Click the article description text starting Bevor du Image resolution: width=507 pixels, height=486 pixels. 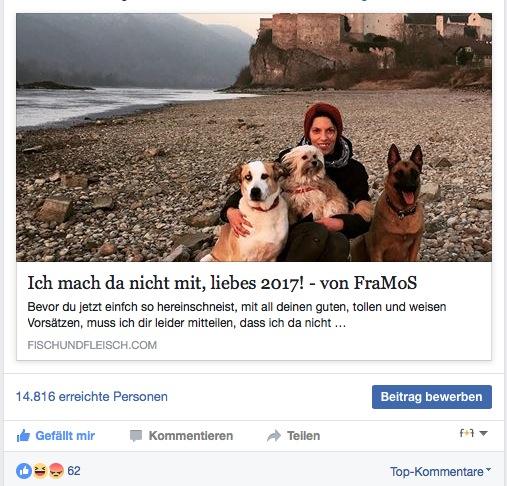tap(237, 315)
